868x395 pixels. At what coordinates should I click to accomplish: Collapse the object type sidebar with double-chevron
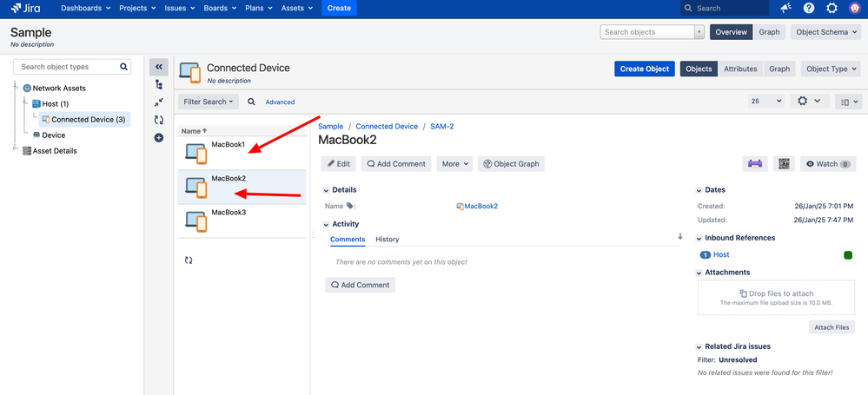159,67
